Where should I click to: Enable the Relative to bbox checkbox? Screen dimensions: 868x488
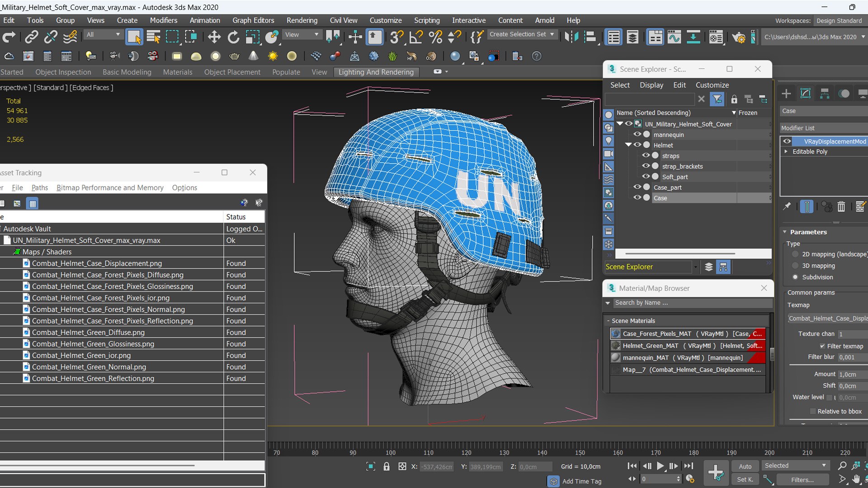pos(813,411)
